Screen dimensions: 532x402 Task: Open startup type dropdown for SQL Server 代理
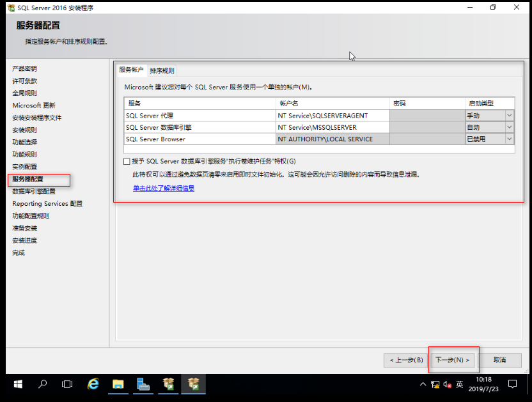click(509, 116)
